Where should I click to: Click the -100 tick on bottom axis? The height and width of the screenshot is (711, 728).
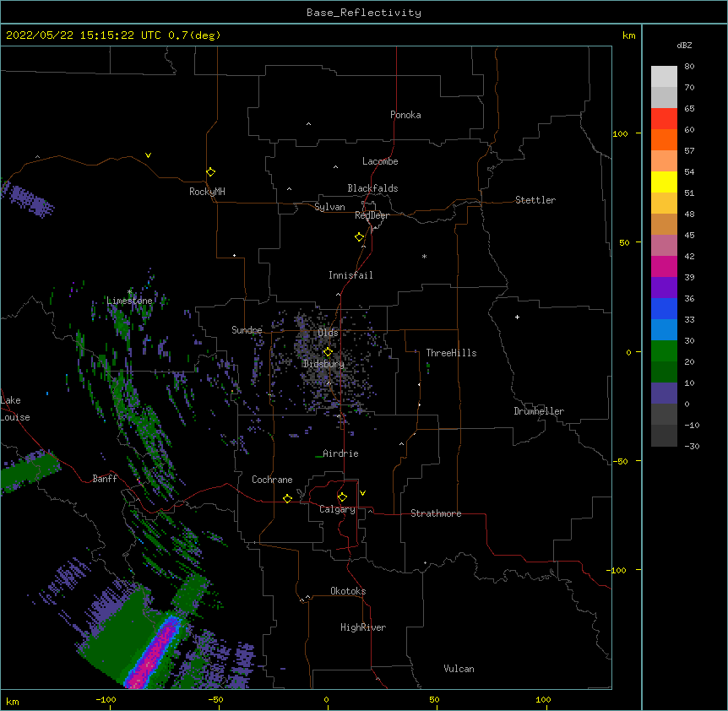[106, 699]
